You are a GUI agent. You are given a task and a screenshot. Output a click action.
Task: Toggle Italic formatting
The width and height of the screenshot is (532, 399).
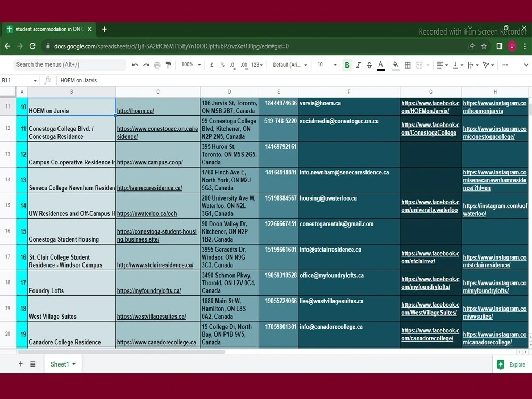358,65
